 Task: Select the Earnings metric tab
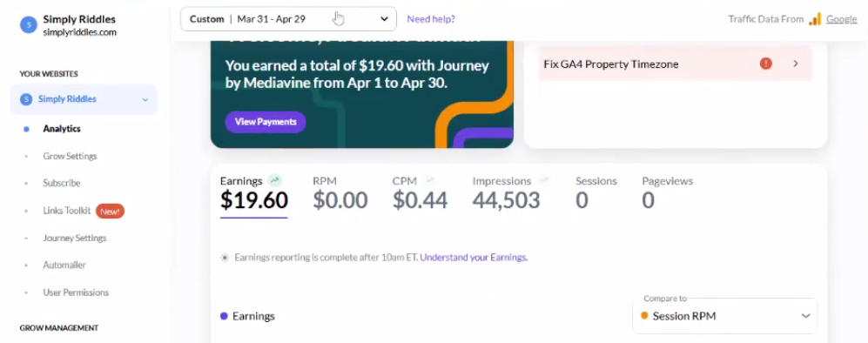[254, 194]
